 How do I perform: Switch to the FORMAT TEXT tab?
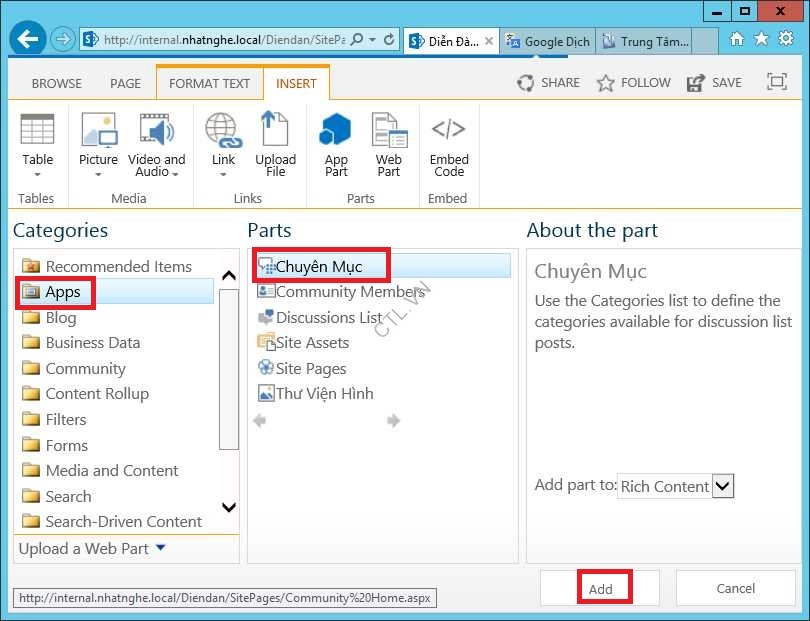point(209,83)
